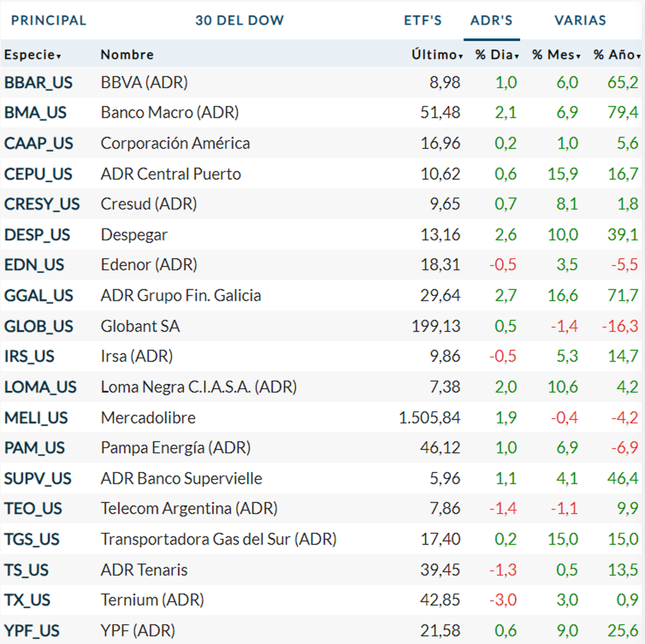Sort by % Mes column
This screenshot has width=645, height=644.
tap(556, 55)
